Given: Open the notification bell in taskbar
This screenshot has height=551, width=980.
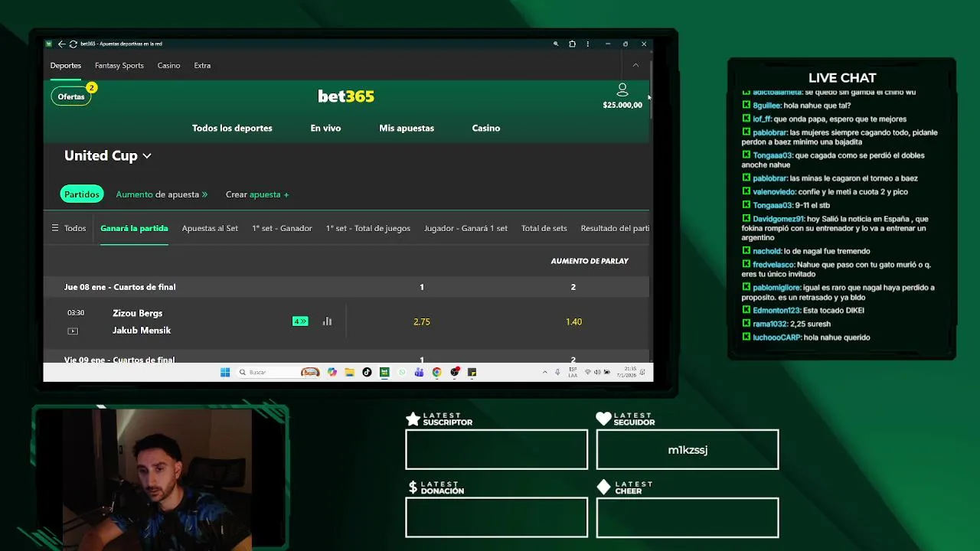Looking at the screenshot, I should [x=642, y=372].
